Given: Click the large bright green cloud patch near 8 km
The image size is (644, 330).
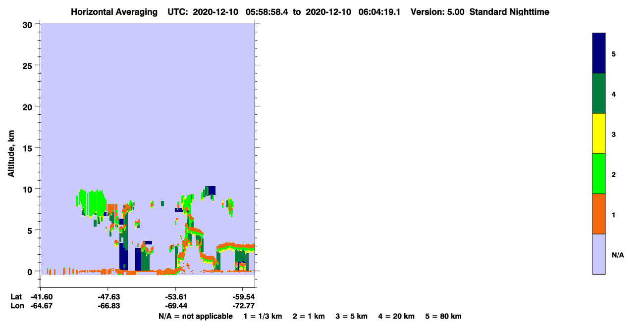Looking at the screenshot, I should (93, 203).
